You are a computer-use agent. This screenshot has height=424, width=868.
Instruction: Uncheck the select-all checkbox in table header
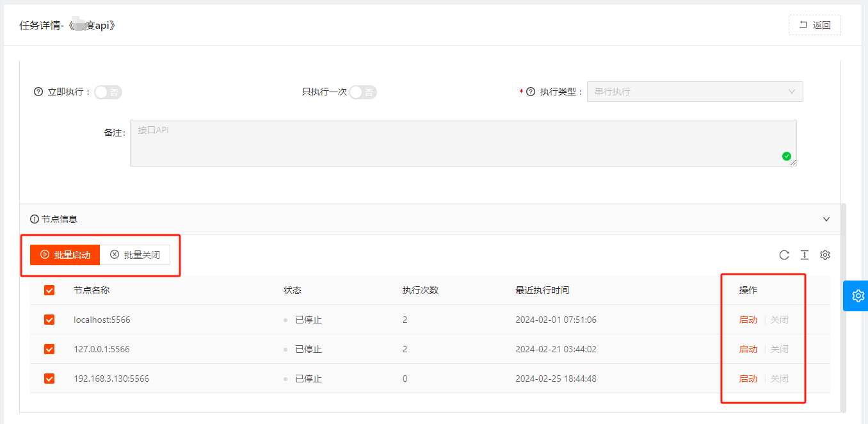click(x=49, y=290)
